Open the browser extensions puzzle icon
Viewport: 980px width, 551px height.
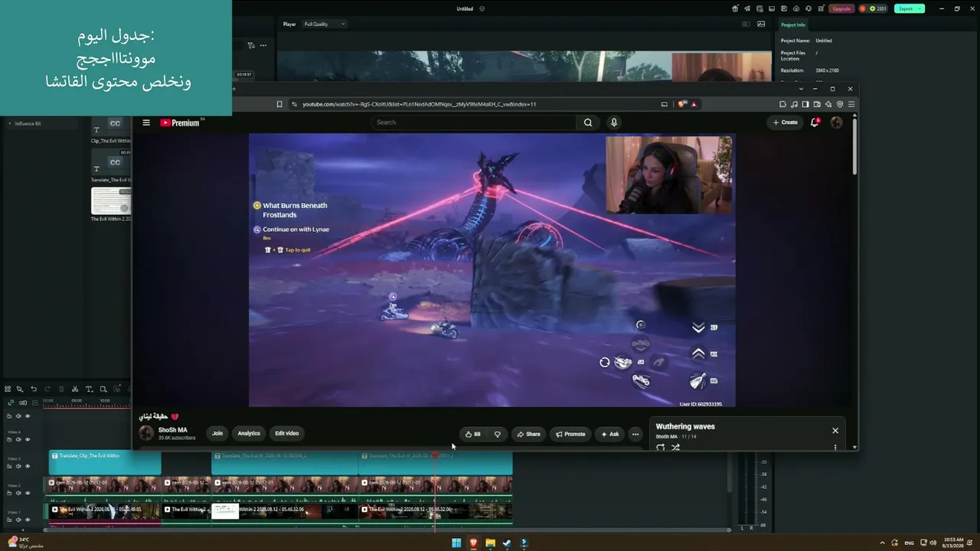click(x=782, y=104)
